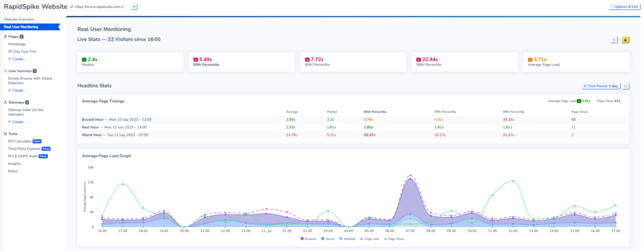The height and width of the screenshot is (251, 644).
Task: Click the 17:00 Page Views peak point
Action: (x=123, y=184)
